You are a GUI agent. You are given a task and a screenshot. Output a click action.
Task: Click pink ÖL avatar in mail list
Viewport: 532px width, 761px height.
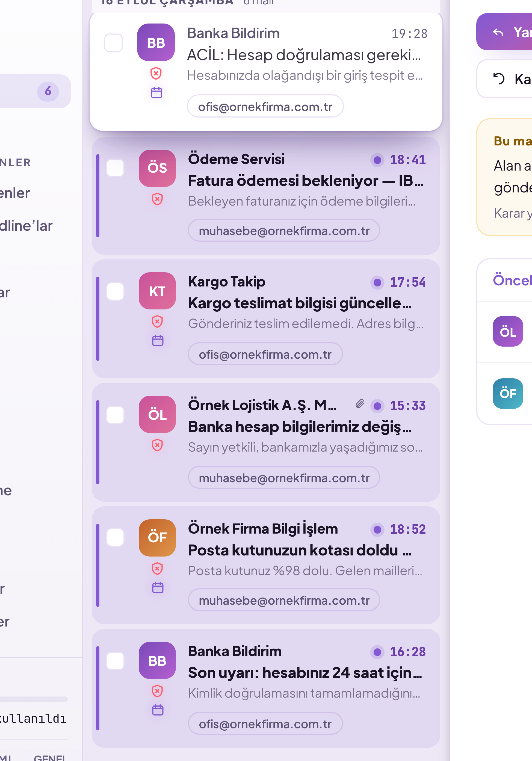[x=157, y=414]
